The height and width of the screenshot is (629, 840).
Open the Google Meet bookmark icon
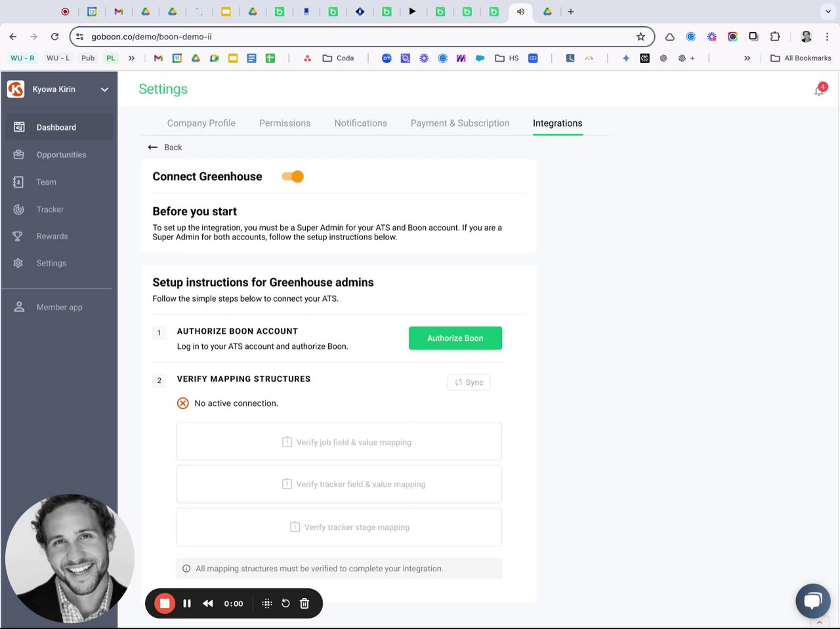(x=214, y=58)
